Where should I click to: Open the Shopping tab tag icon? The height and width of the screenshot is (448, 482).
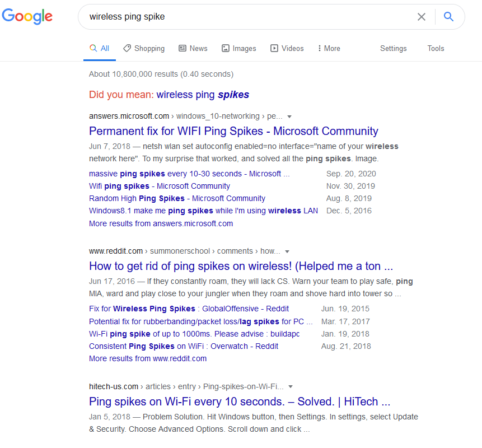click(127, 48)
